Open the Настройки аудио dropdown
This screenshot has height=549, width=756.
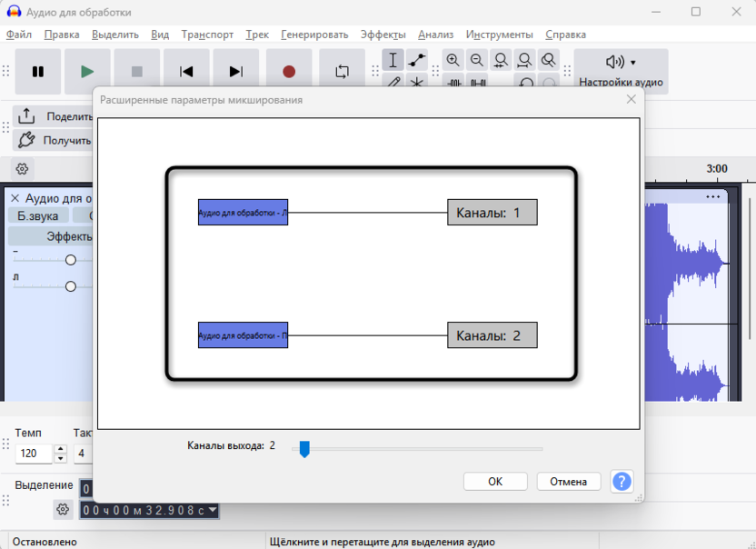coord(621,71)
